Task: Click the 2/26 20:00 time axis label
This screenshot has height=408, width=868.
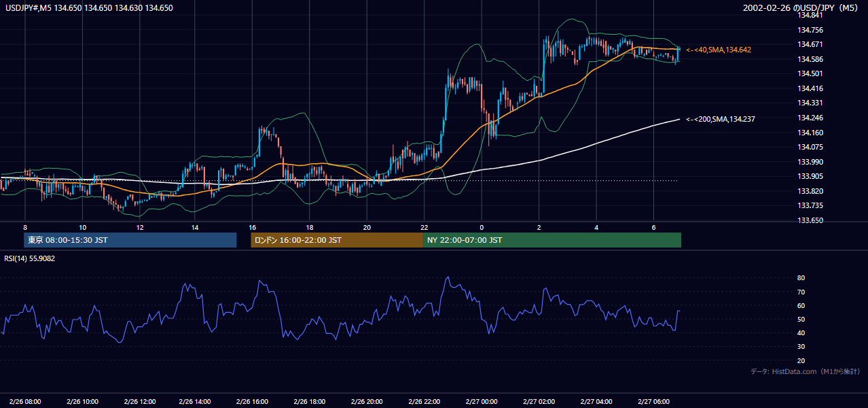Action: point(367,401)
